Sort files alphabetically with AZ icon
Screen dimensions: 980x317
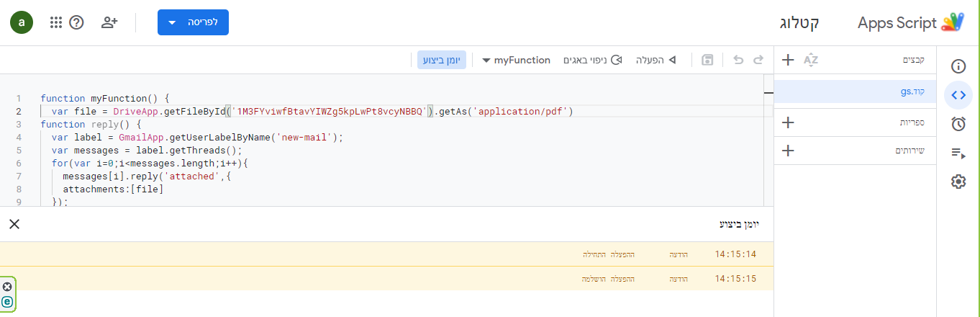tap(811, 60)
